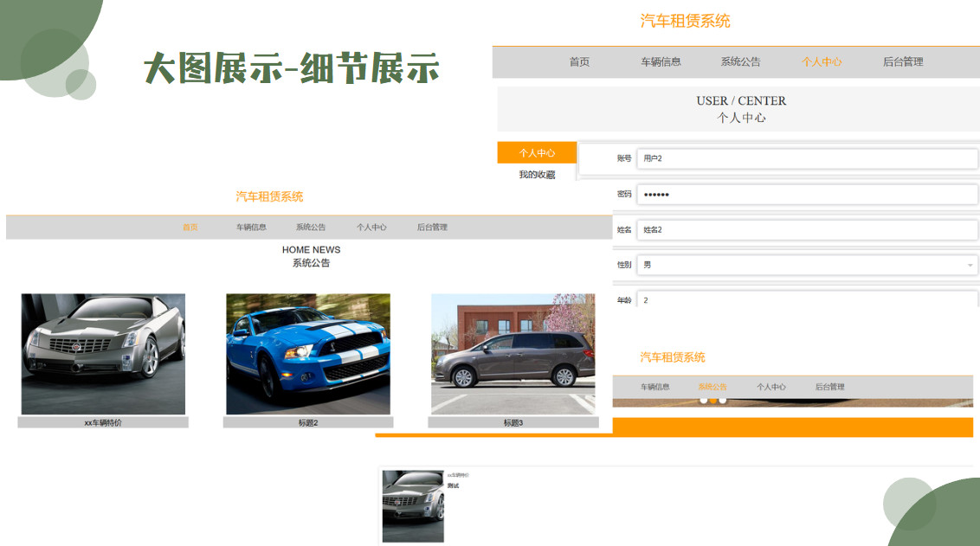Click the xx车辆特价 caption bar

103,423
